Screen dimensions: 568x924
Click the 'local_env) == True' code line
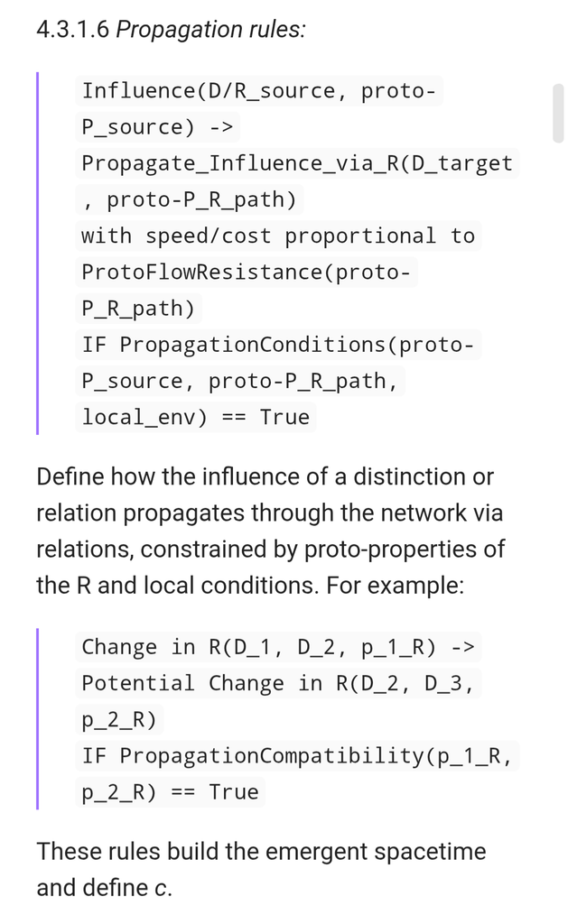(x=196, y=417)
